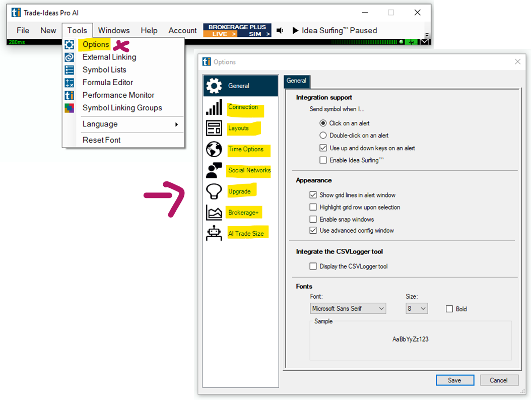
Task: Click the Brokerage+ chart icon
Action: (x=214, y=213)
